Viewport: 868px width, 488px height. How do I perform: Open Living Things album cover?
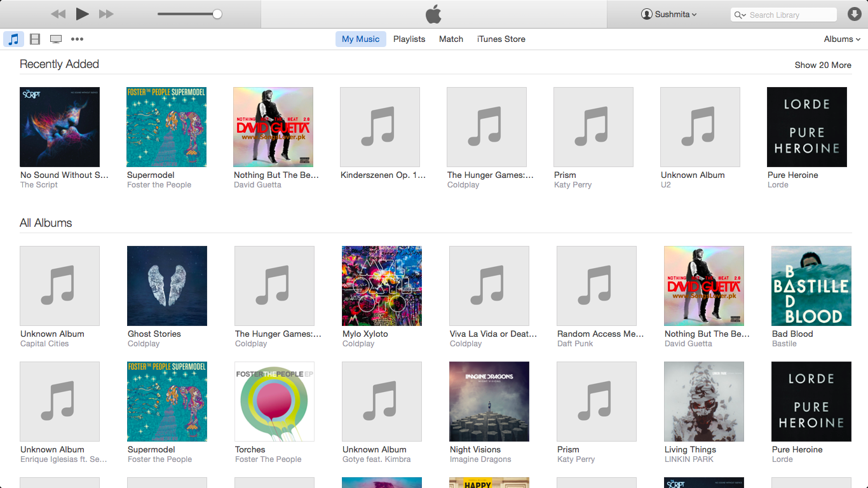click(704, 402)
